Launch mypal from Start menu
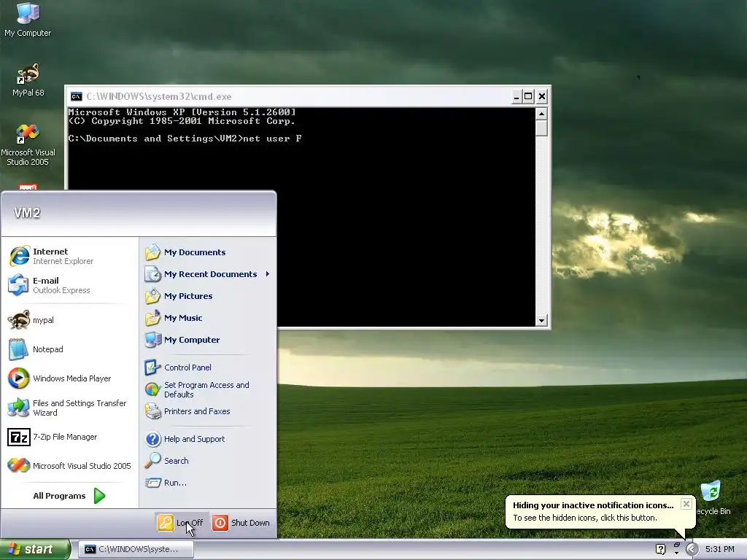 click(69, 320)
